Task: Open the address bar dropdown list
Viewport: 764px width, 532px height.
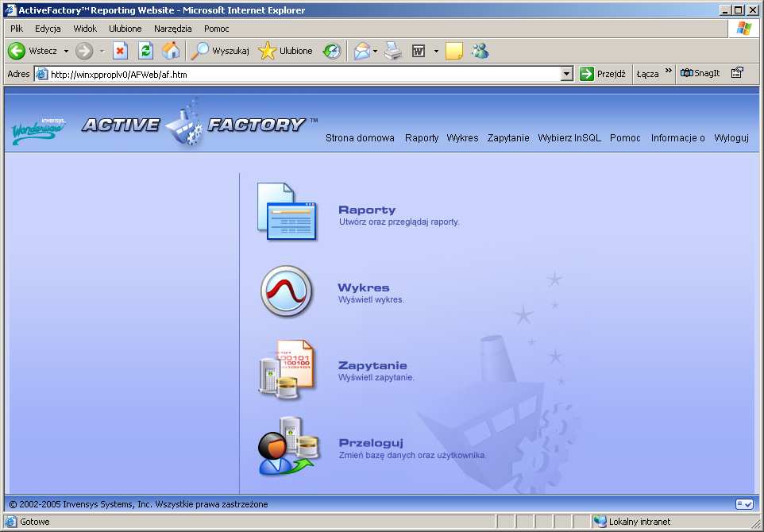Action: point(566,74)
